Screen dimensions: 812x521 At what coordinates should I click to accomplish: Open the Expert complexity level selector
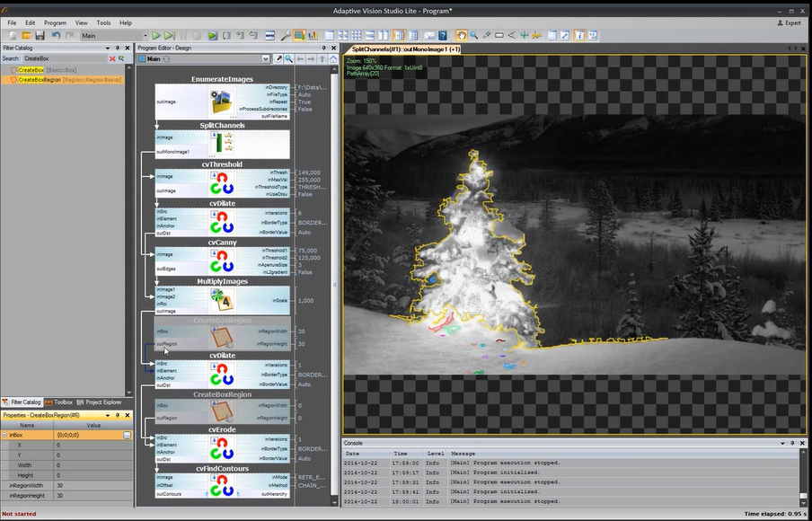pos(790,22)
